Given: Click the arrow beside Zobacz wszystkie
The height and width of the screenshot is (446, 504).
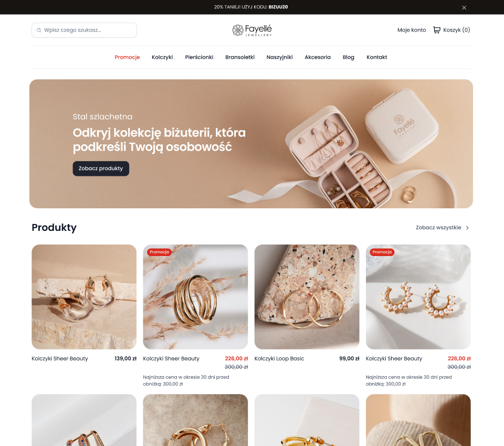Looking at the screenshot, I should tap(467, 228).
